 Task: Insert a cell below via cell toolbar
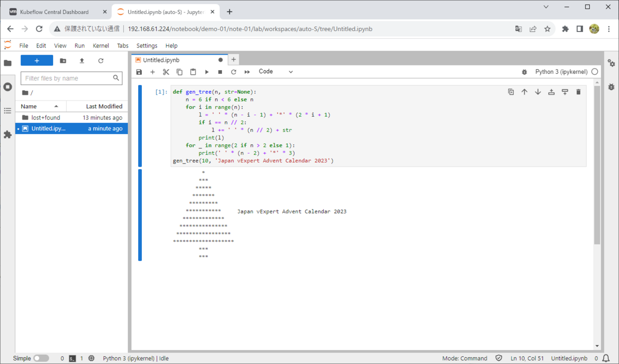pyautogui.click(x=565, y=92)
